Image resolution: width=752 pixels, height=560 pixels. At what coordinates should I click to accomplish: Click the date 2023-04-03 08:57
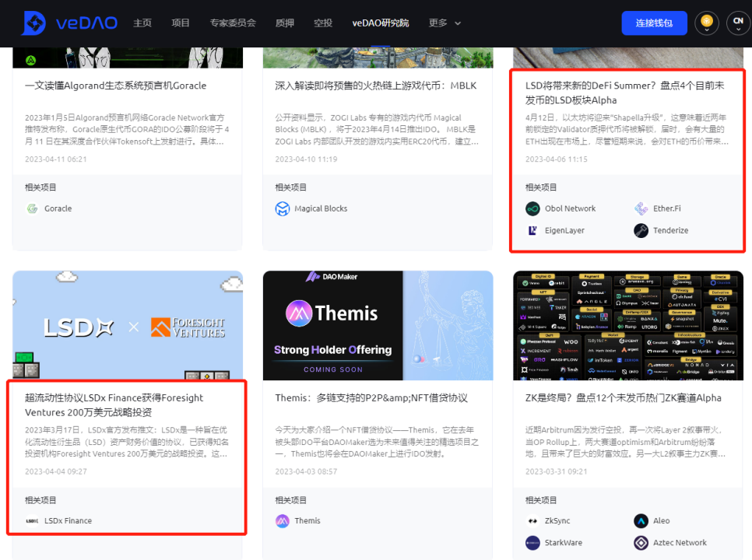(306, 471)
